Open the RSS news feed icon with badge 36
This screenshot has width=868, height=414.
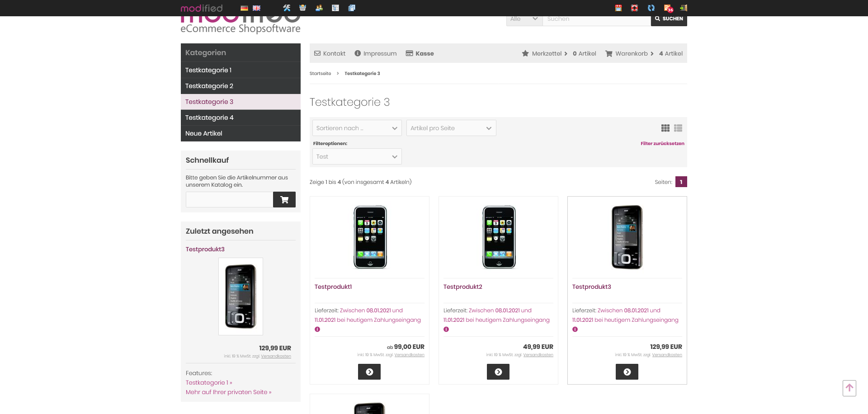coord(668,8)
